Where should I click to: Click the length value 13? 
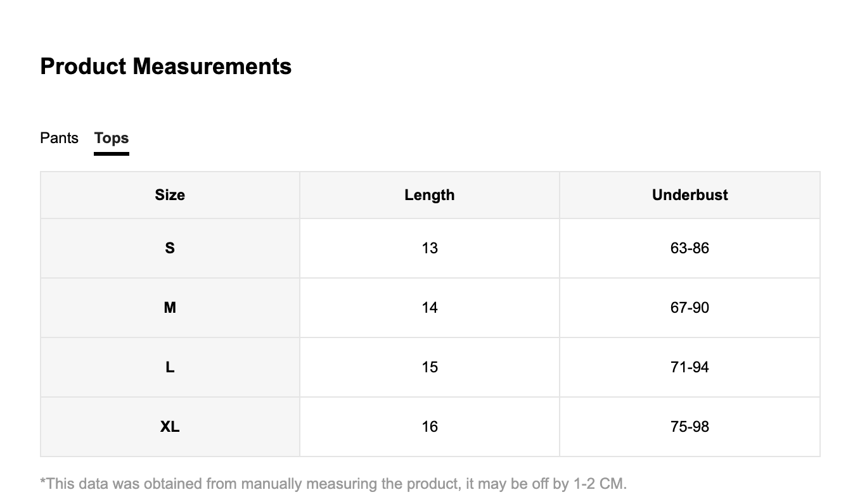click(430, 248)
